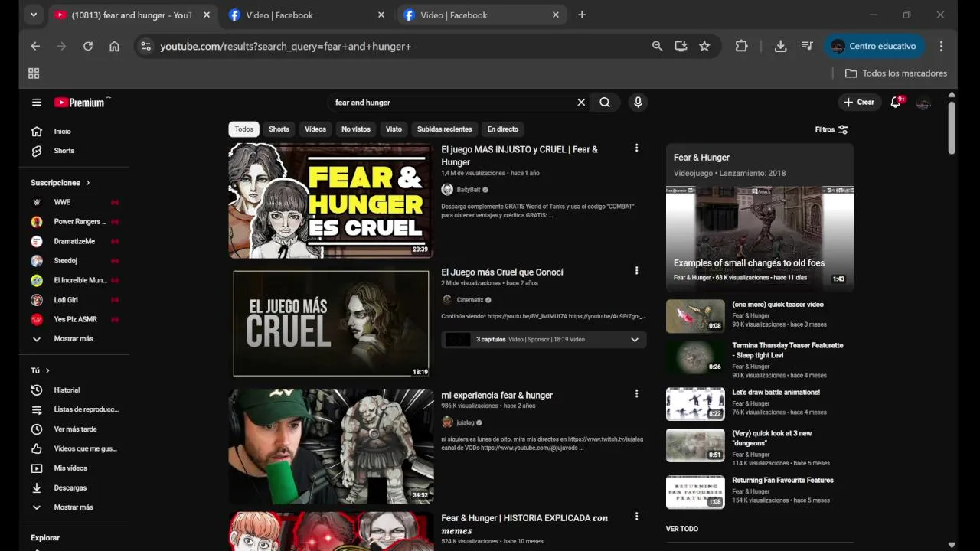This screenshot has width=980, height=551.
Task: Expand the 3 capítulos chapter dropdown
Action: (x=635, y=340)
